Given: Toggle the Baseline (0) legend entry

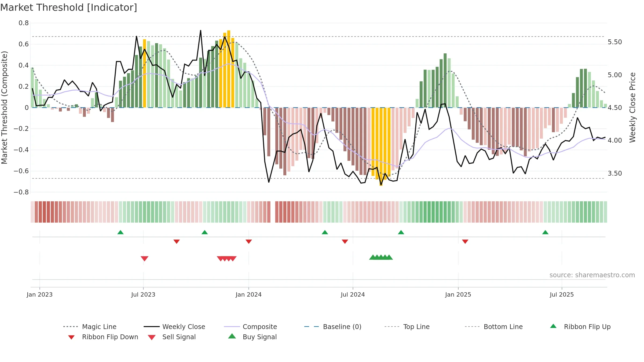Looking at the screenshot, I should (333, 327).
